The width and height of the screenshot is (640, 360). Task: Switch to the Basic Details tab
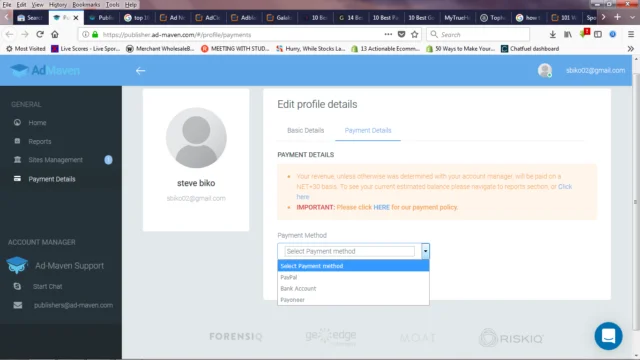305,130
